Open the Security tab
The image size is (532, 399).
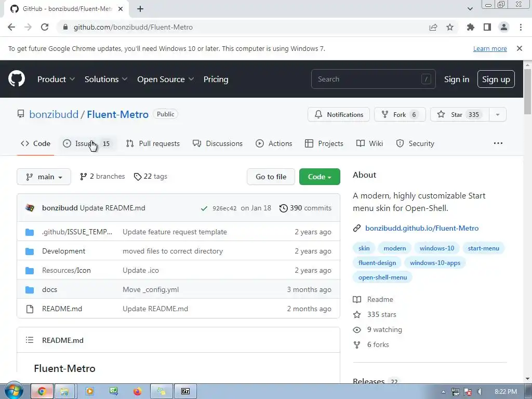(x=415, y=143)
